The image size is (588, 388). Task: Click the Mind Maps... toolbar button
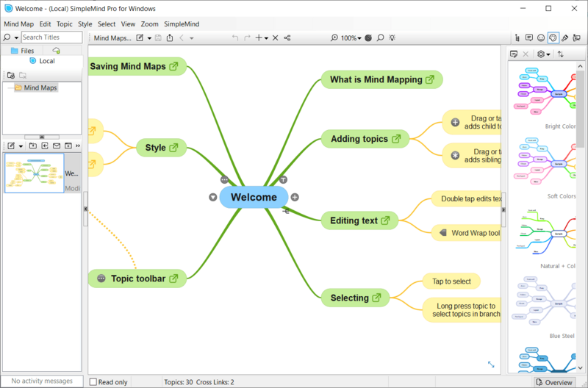pos(112,38)
